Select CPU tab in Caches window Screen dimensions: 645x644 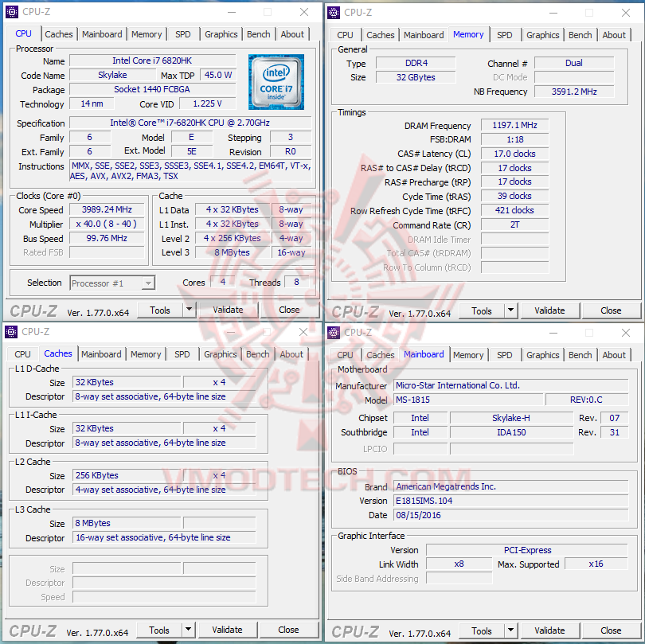pos(22,354)
